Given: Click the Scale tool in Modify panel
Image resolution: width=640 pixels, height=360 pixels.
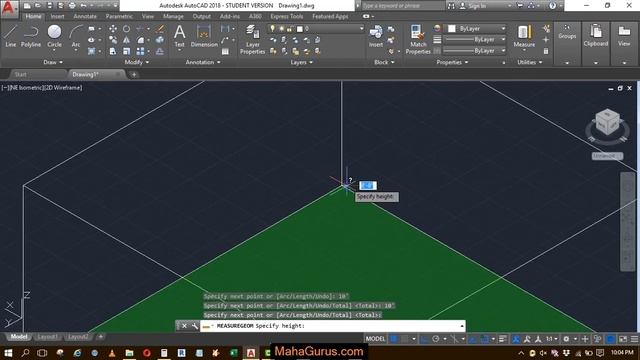Looking at the screenshot, I should click(127, 51).
